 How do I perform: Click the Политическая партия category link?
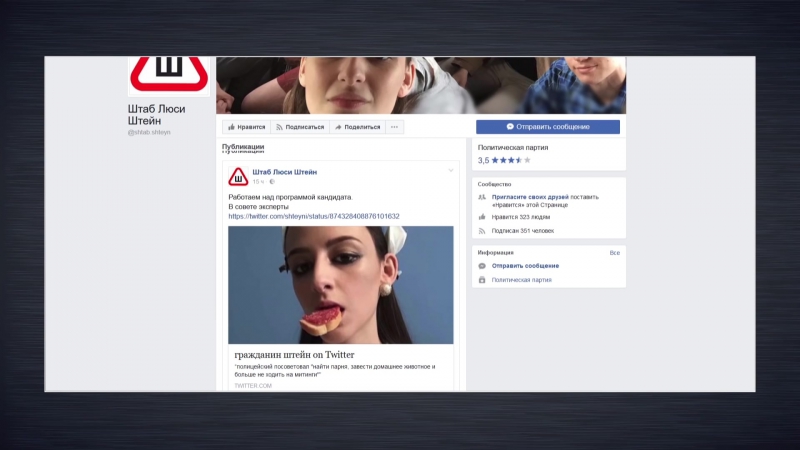click(521, 280)
